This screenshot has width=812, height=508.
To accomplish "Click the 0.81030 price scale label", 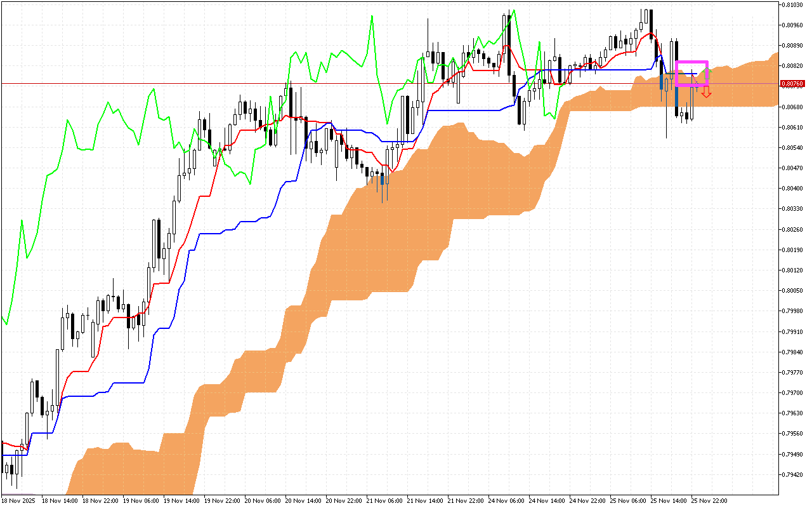I will click(792, 5).
